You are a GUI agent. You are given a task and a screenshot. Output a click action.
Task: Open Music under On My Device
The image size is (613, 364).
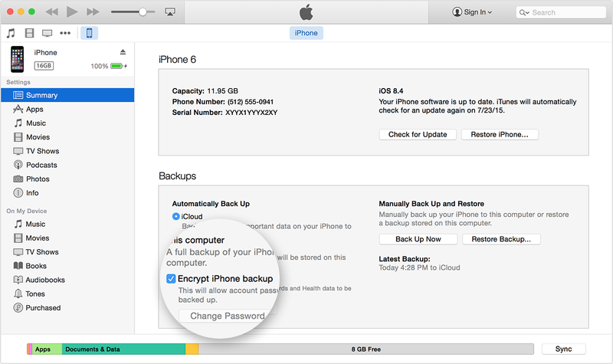pos(67,224)
